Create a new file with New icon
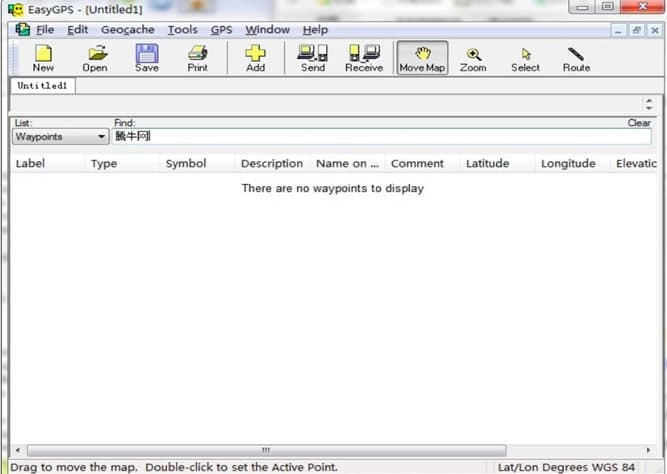 (x=43, y=58)
